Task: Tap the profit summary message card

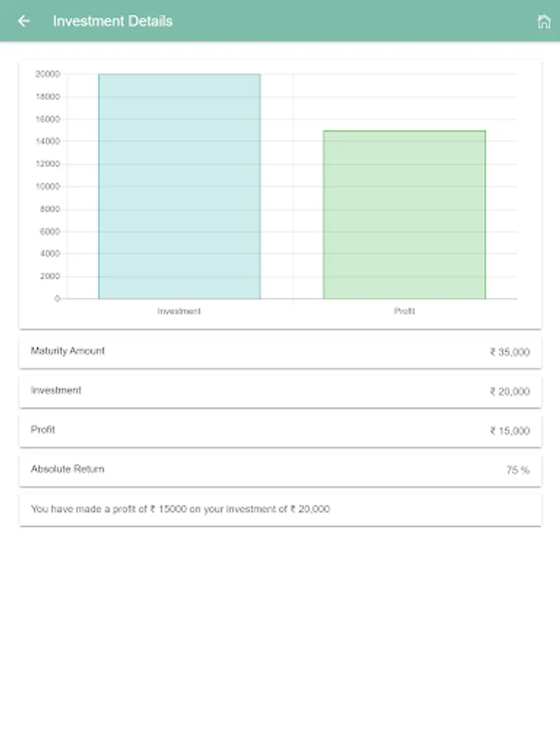Action: tap(280, 510)
